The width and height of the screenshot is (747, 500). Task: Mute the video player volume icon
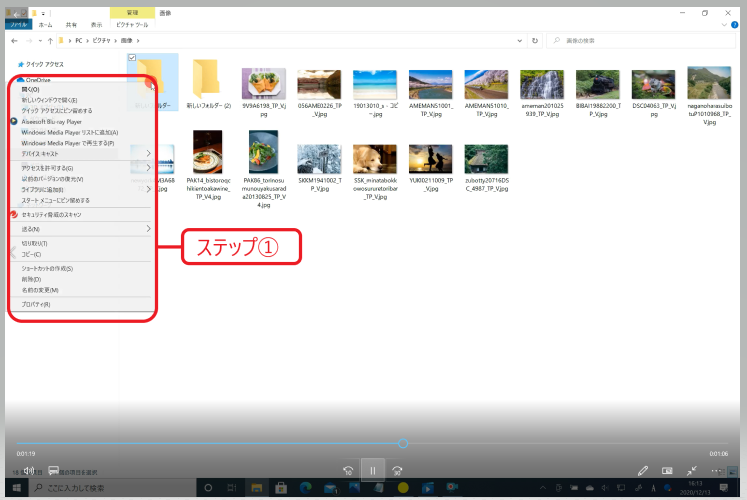point(29,470)
